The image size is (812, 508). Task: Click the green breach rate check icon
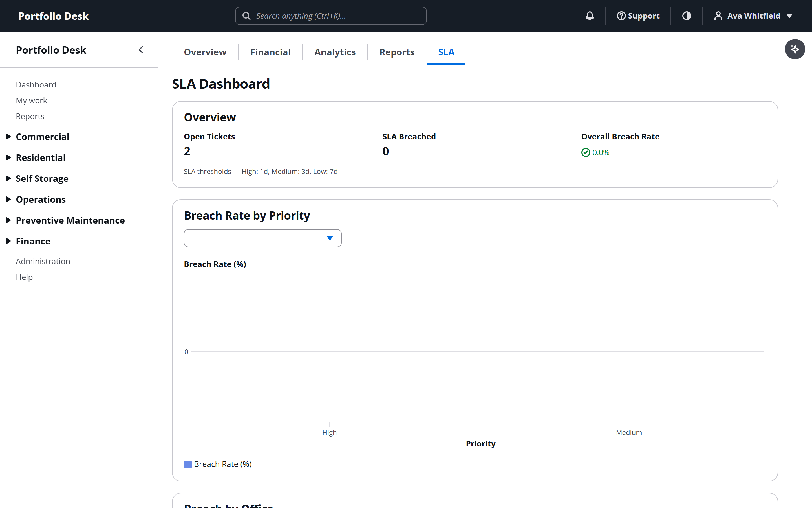(x=586, y=152)
